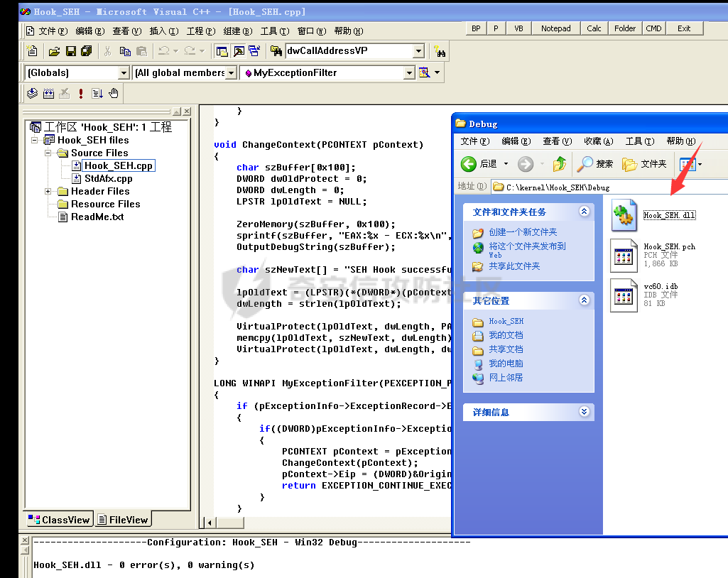Expand the Header Files folder node
This screenshot has width=728, height=578.
48,191
